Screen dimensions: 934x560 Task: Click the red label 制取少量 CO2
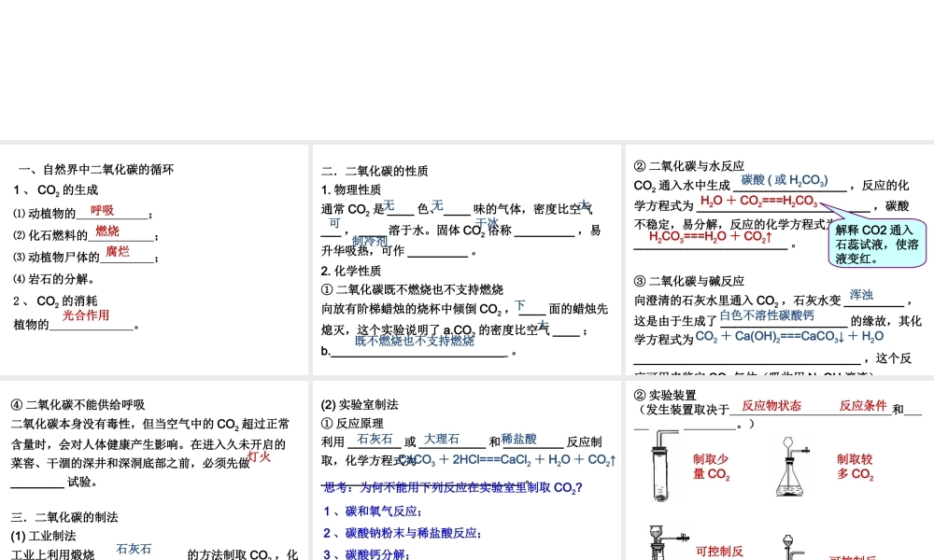coord(711,467)
